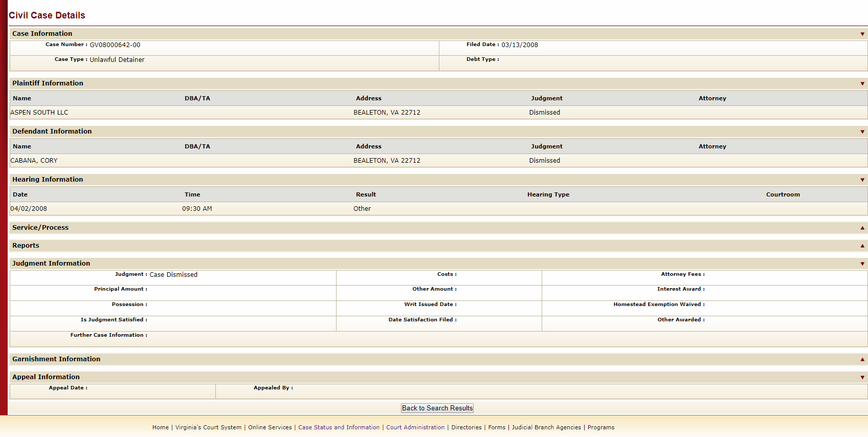Image resolution: width=868 pixels, height=437 pixels.
Task: Open the Forms footer link
Action: pyautogui.click(x=497, y=427)
